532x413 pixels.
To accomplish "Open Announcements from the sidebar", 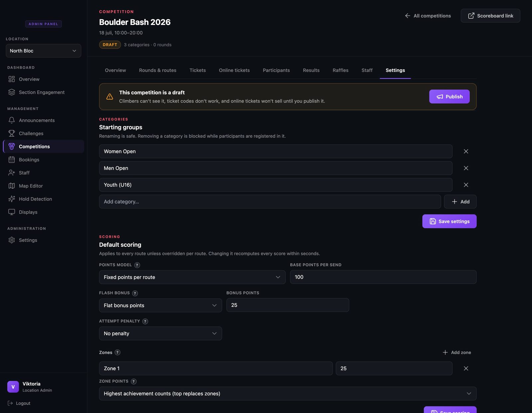I will [44, 120].
